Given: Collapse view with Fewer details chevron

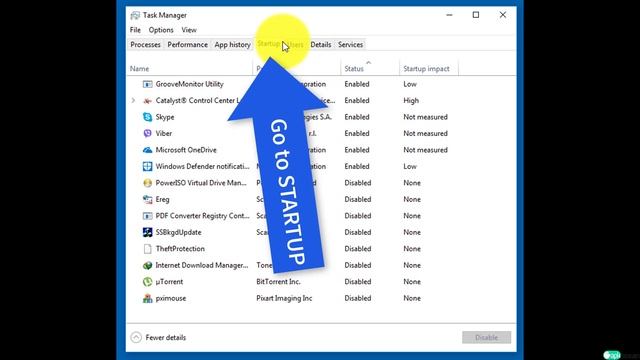Looking at the screenshot, I should [136, 338].
